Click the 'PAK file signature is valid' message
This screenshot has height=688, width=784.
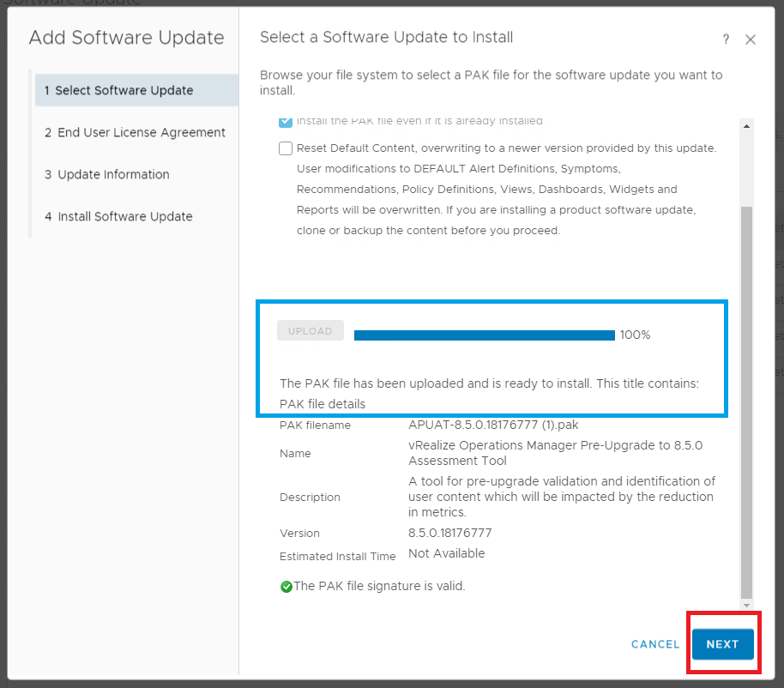379,586
